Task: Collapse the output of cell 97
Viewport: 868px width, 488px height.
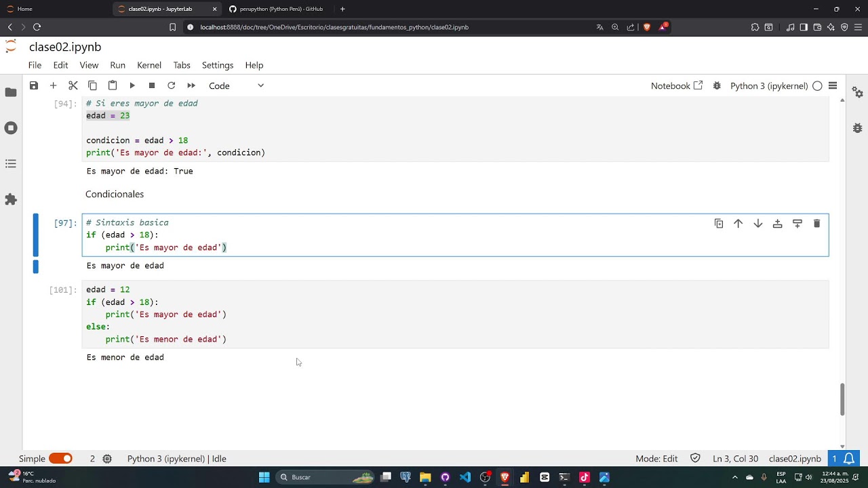Action: (x=36, y=266)
